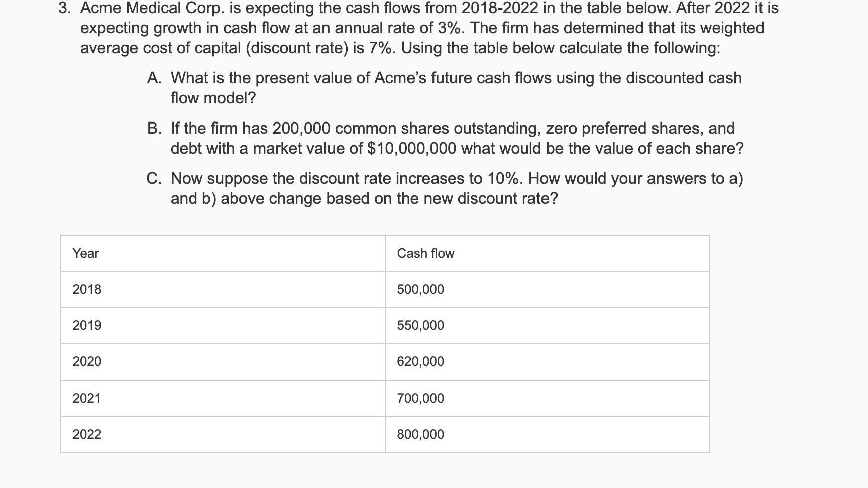This screenshot has height=488, width=868.
Task: Select the 2019 year cell
Action: coord(223,326)
